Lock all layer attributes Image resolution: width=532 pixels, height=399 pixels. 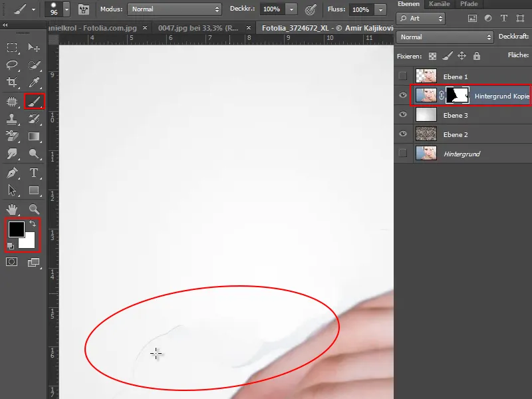point(477,56)
